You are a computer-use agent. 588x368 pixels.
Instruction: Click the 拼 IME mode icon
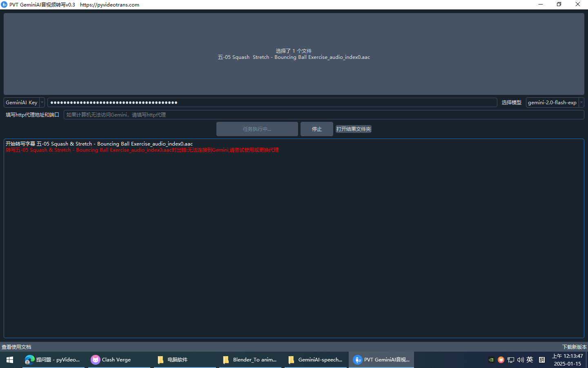coord(542,360)
